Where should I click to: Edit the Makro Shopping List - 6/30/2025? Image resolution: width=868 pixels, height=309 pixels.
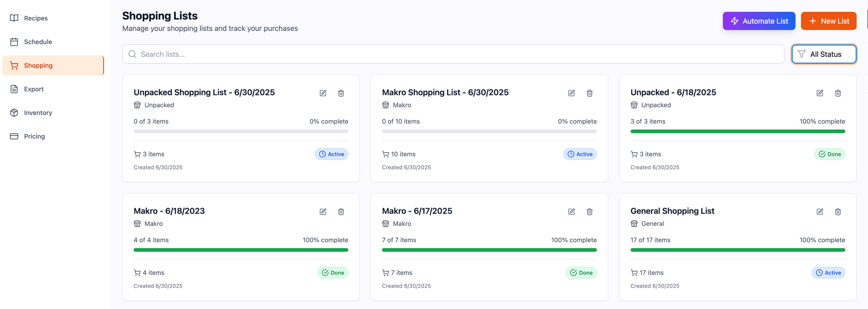point(572,93)
